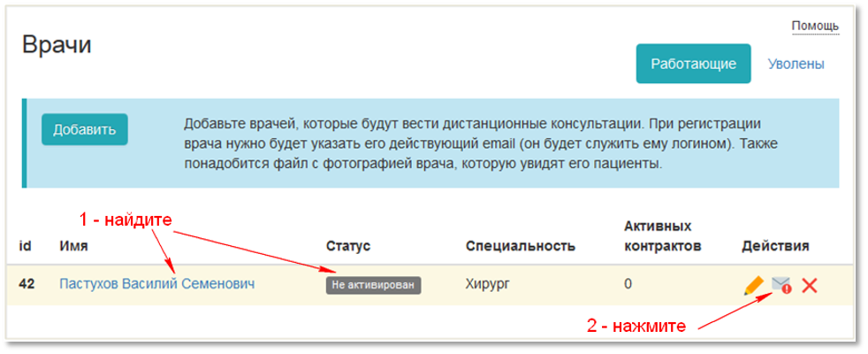Click the Активных контрактов column header
The width and height of the screenshot is (868, 354).
[x=662, y=235]
